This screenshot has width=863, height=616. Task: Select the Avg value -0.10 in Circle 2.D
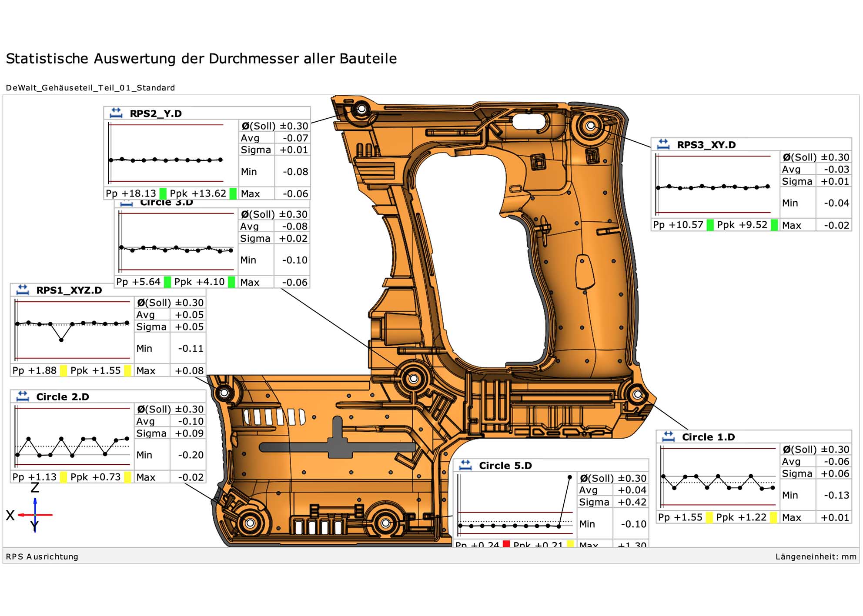point(191,421)
